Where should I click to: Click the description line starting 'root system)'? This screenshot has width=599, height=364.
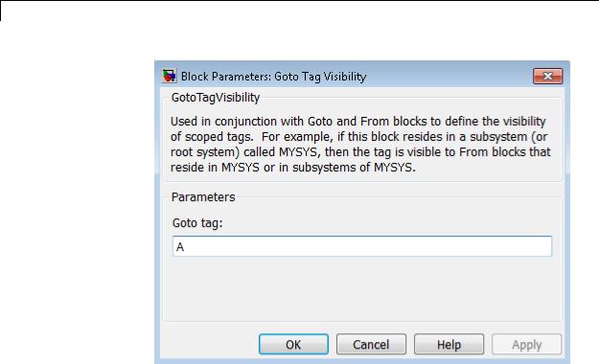click(360, 152)
